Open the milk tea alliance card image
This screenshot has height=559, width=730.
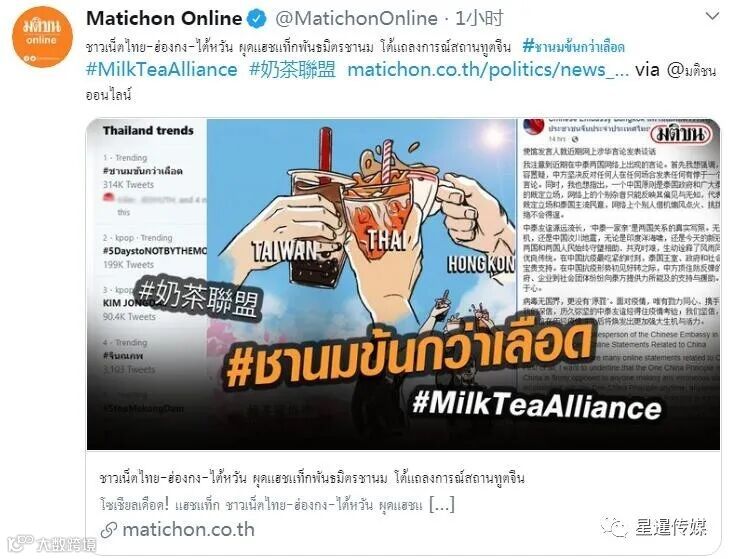(403, 284)
